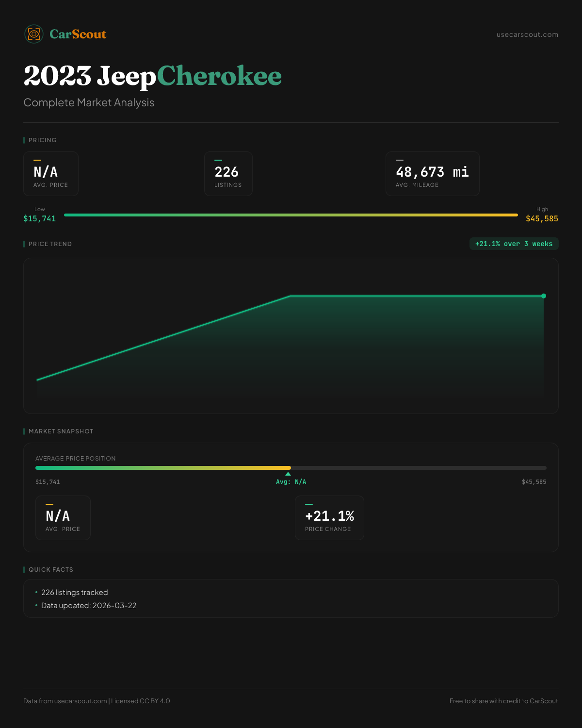Click the CarScout brand name
Image resolution: width=582 pixels, height=728 pixels.
78,34
